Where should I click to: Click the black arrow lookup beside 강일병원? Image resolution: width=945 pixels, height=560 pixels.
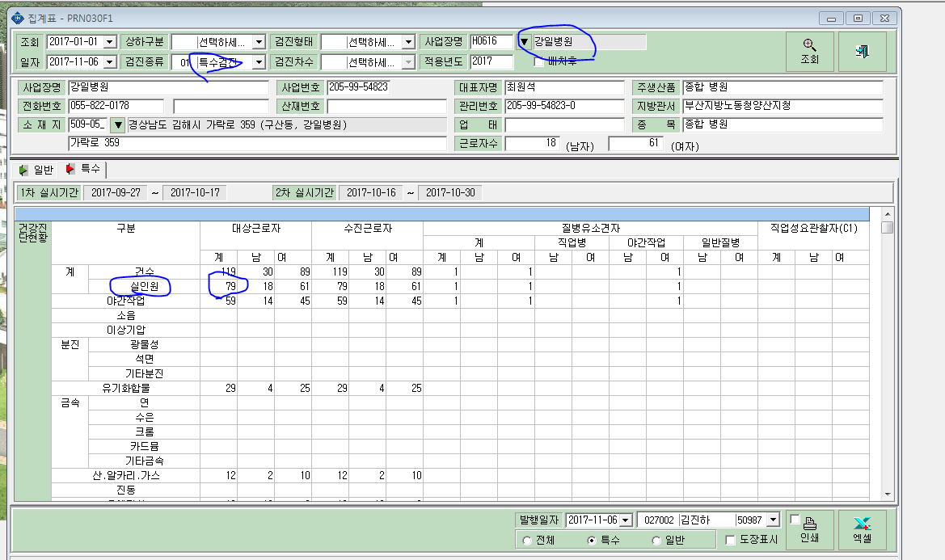coord(524,41)
